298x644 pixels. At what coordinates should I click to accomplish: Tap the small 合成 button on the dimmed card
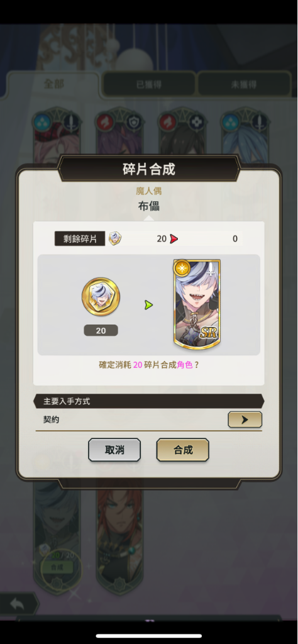[57, 567]
